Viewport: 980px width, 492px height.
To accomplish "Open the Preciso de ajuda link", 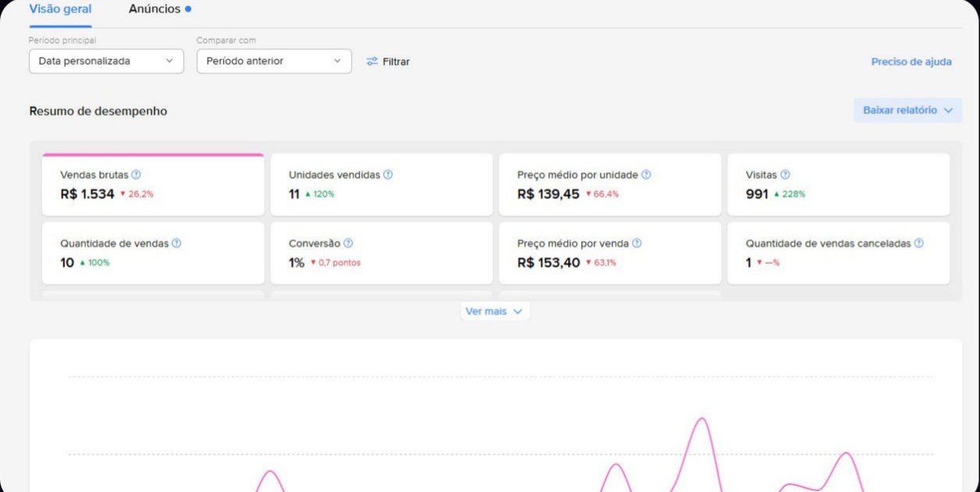I will click(x=911, y=62).
